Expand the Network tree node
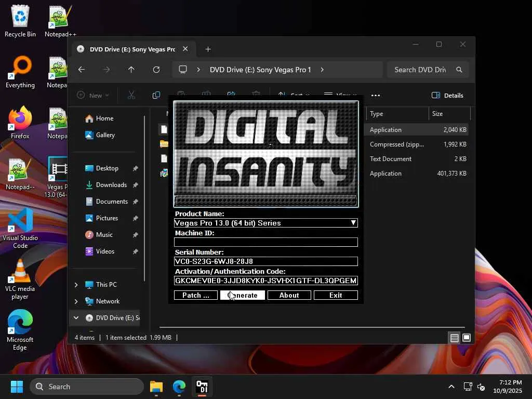 (x=76, y=301)
